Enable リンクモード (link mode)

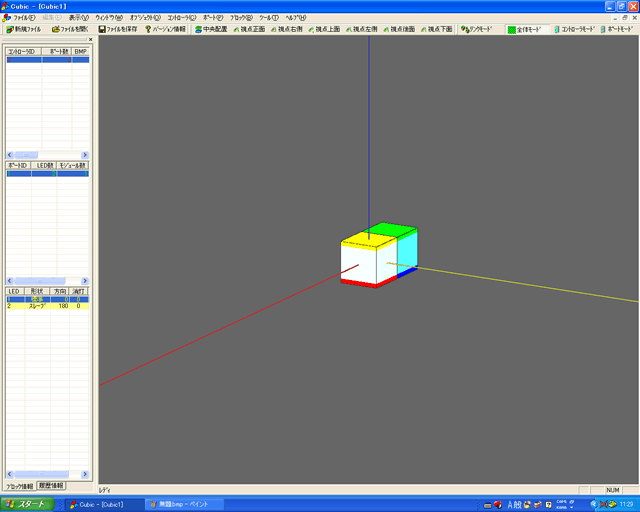[x=474, y=30]
